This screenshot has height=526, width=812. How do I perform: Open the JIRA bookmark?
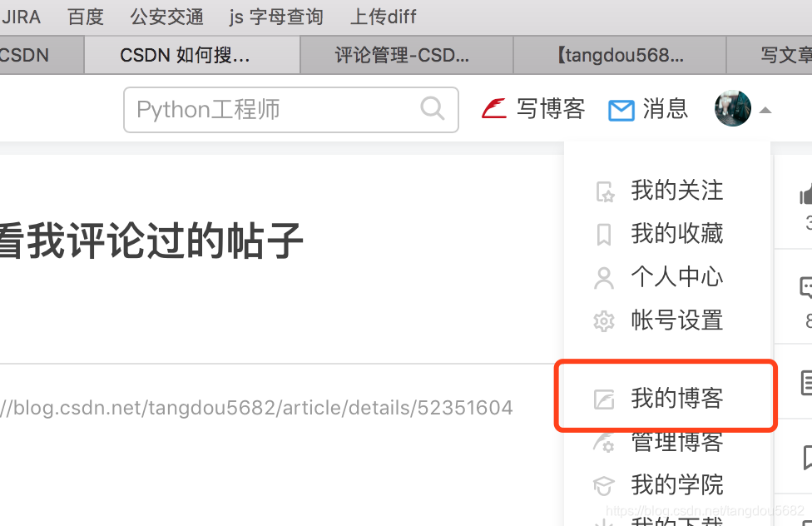pos(21,17)
